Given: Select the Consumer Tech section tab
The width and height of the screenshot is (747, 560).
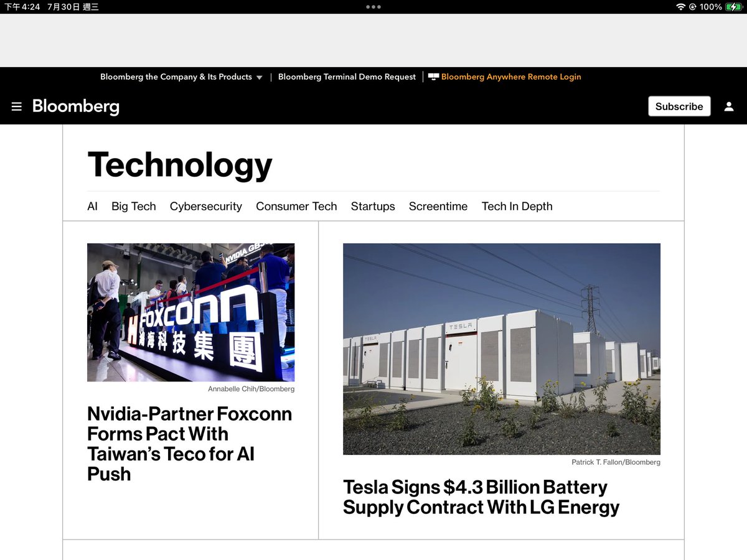Looking at the screenshot, I should 296,207.
